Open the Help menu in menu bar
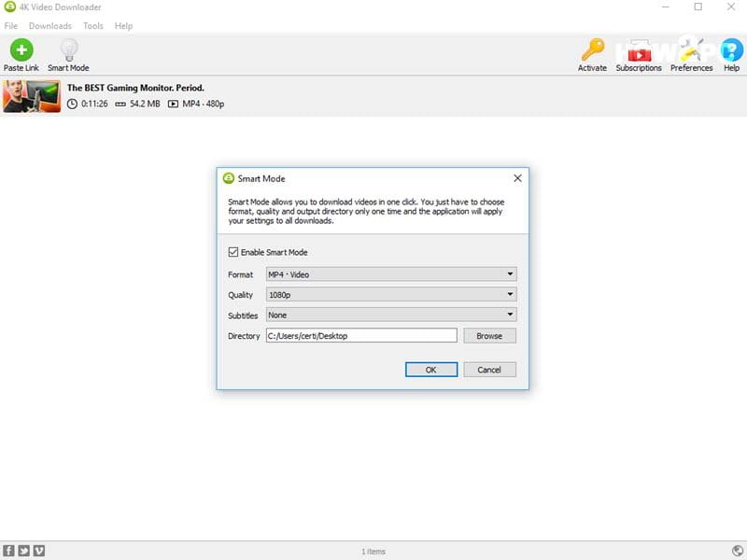Screen dimensions: 747x560 123,26
